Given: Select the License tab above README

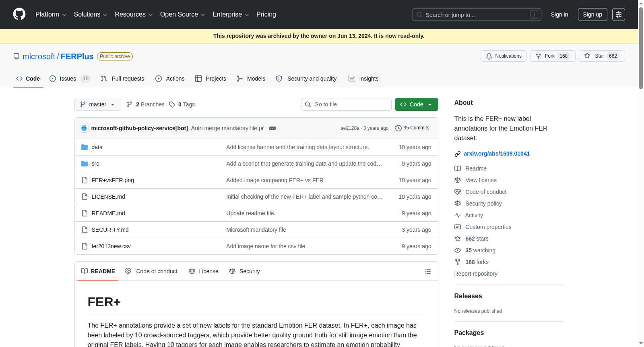Looking at the screenshot, I should tap(204, 271).
